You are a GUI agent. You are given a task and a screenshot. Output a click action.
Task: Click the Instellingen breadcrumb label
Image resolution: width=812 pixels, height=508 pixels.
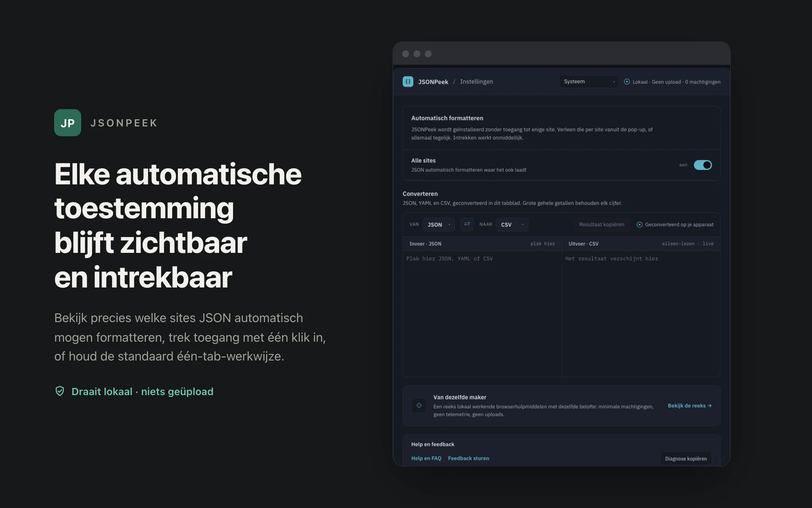pos(476,82)
